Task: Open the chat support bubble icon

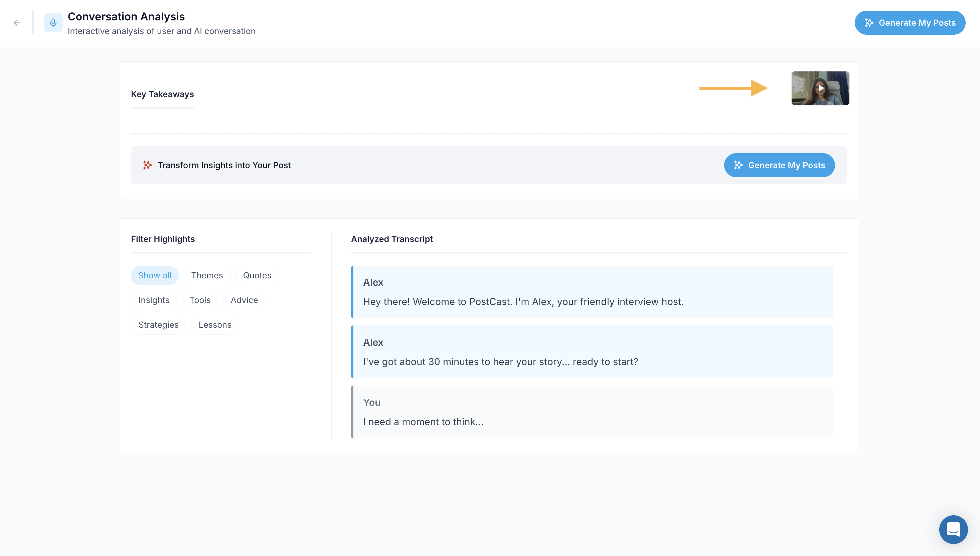Action: point(953,530)
